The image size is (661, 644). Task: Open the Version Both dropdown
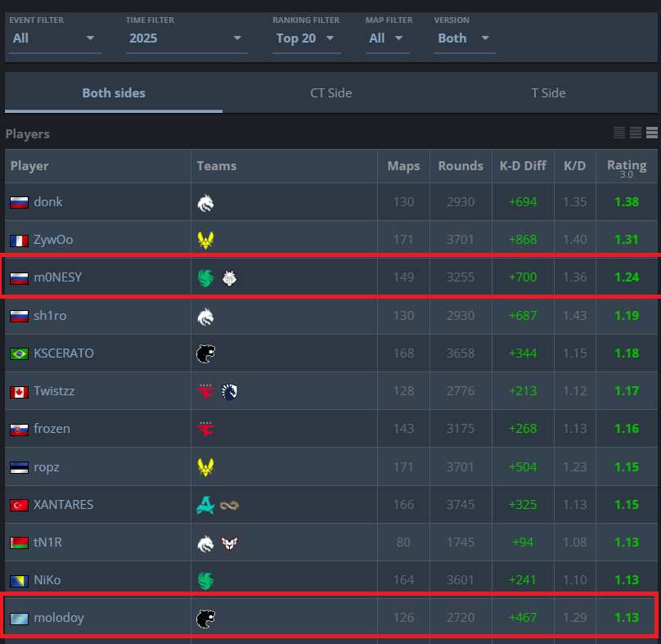coord(465,38)
